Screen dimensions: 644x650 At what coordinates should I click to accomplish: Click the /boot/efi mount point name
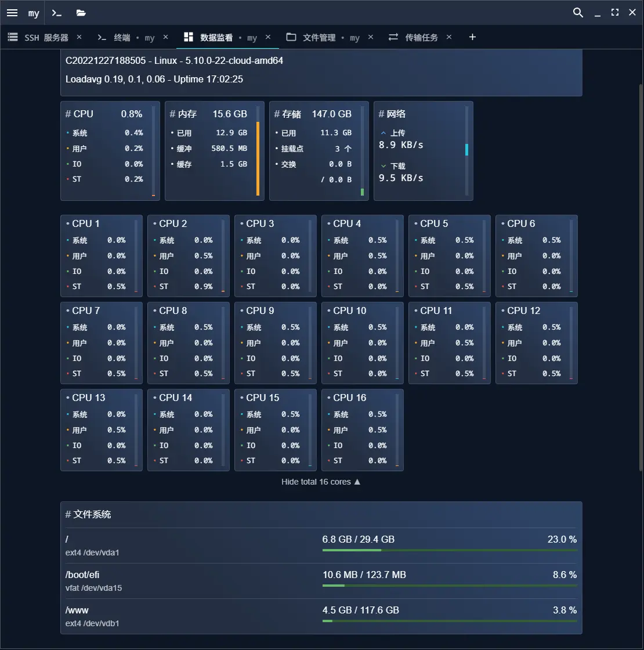tap(82, 575)
